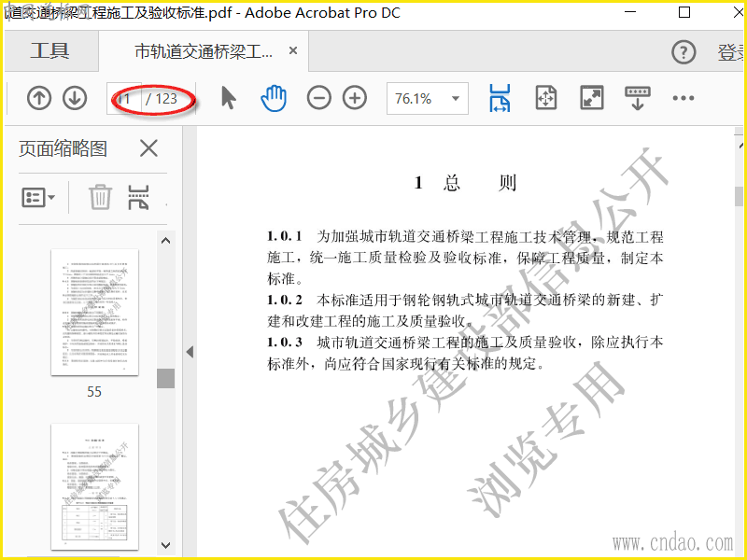Click the thumbnail panel page-tools icon
Viewport: 747px width, 560px height.
click(138, 197)
